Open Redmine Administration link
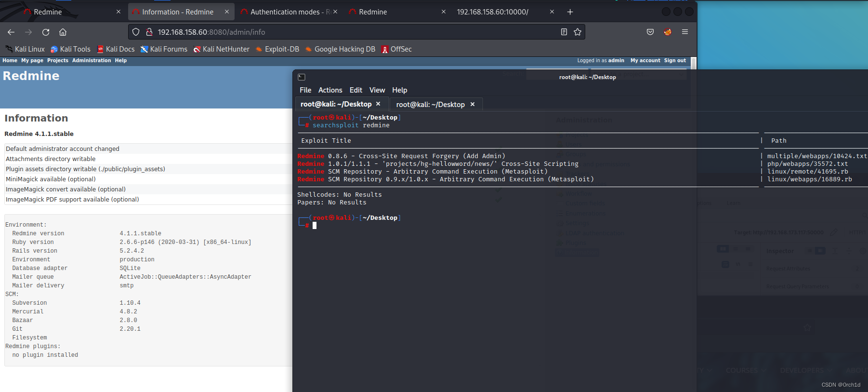868x392 pixels. point(92,60)
